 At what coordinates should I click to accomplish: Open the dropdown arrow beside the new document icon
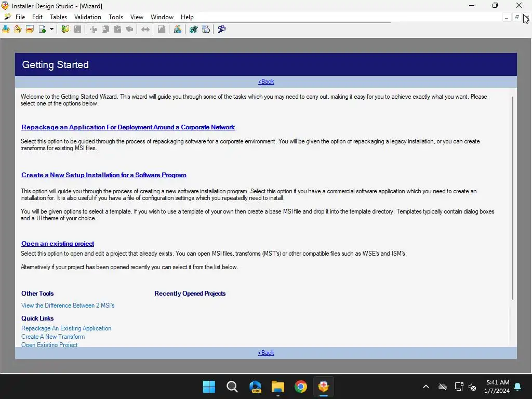click(51, 30)
